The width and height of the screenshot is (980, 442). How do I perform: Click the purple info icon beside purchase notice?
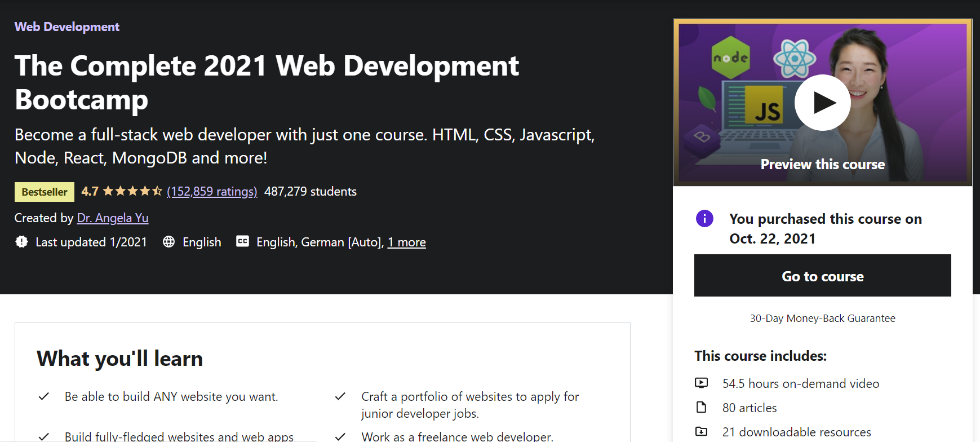pos(704,218)
